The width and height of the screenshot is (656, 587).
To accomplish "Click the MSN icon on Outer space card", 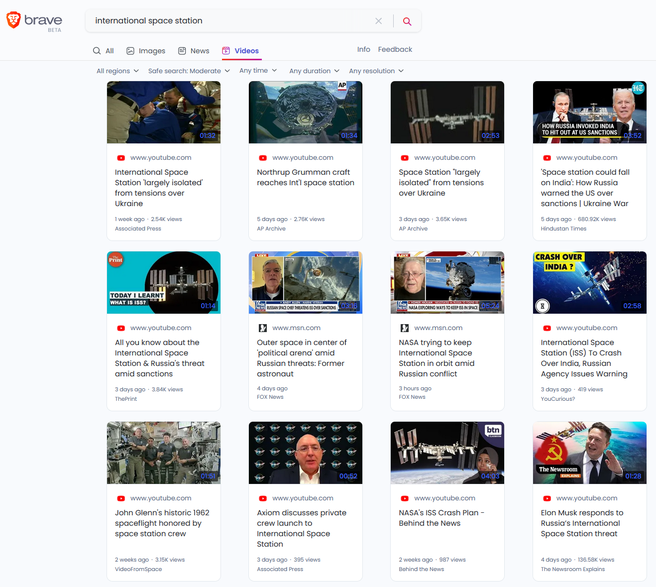I will click(x=263, y=328).
